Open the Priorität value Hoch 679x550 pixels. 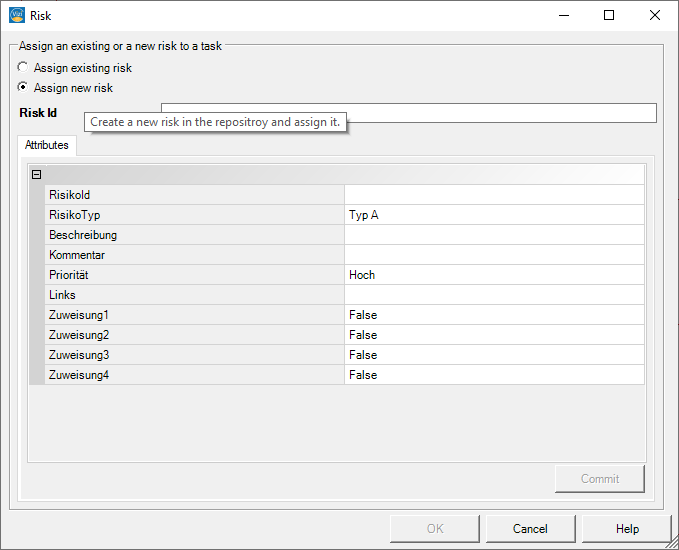pyautogui.click(x=494, y=275)
